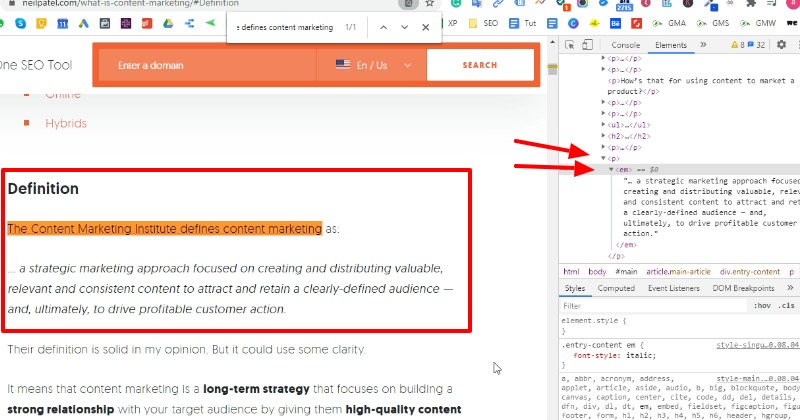
Task: Open the Styles tab
Action: click(574, 288)
